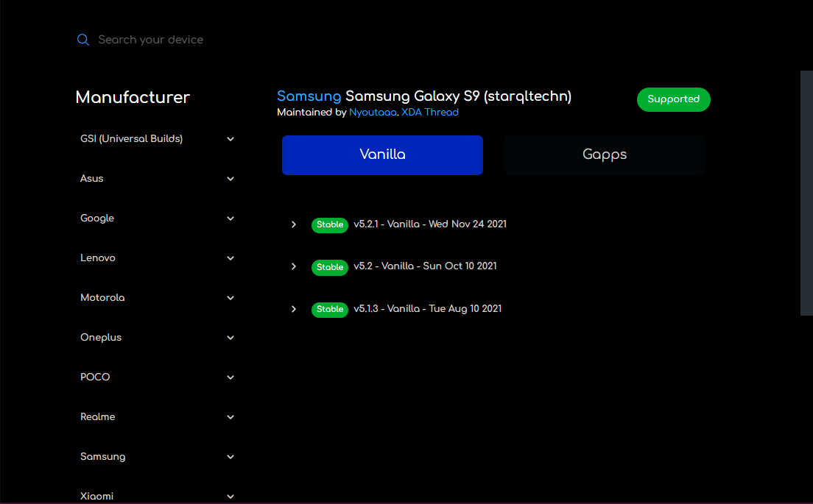Viewport: 813px width, 504px height.
Task: Click the page's vertical scrollbar thumb
Action: point(806,193)
